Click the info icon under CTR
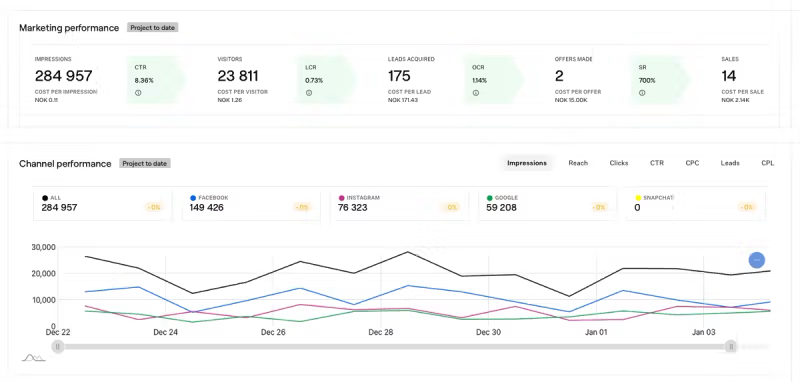The width and height of the screenshot is (800, 382). [138, 93]
